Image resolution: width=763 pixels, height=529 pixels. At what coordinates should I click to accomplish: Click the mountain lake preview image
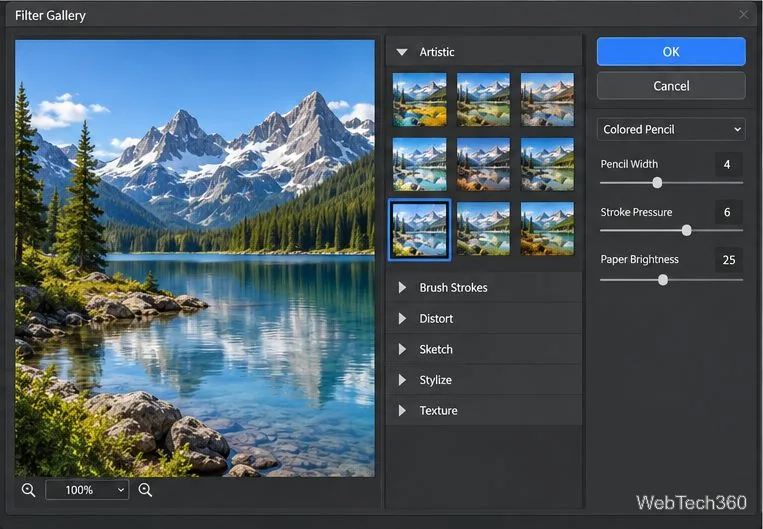[x=195, y=258]
